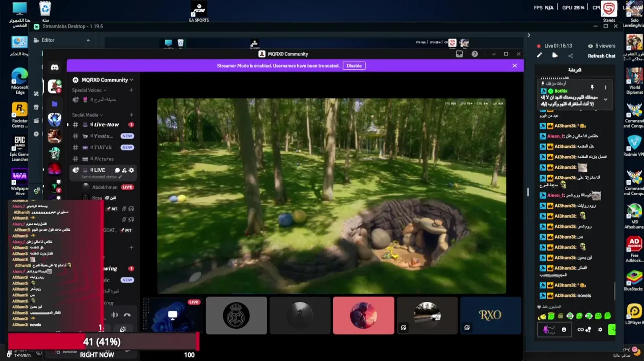Click the camera icon beside the pencil
The width and height of the screenshot is (644, 361).
click(555, 55)
